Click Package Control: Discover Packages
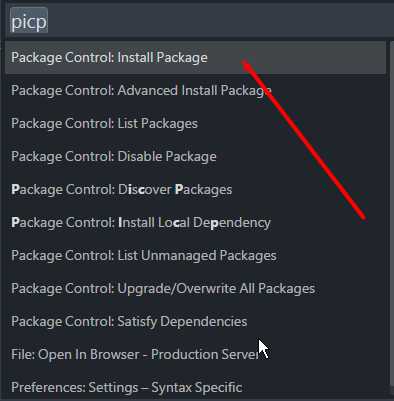The height and width of the screenshot is (401, 394). (195, 189)
